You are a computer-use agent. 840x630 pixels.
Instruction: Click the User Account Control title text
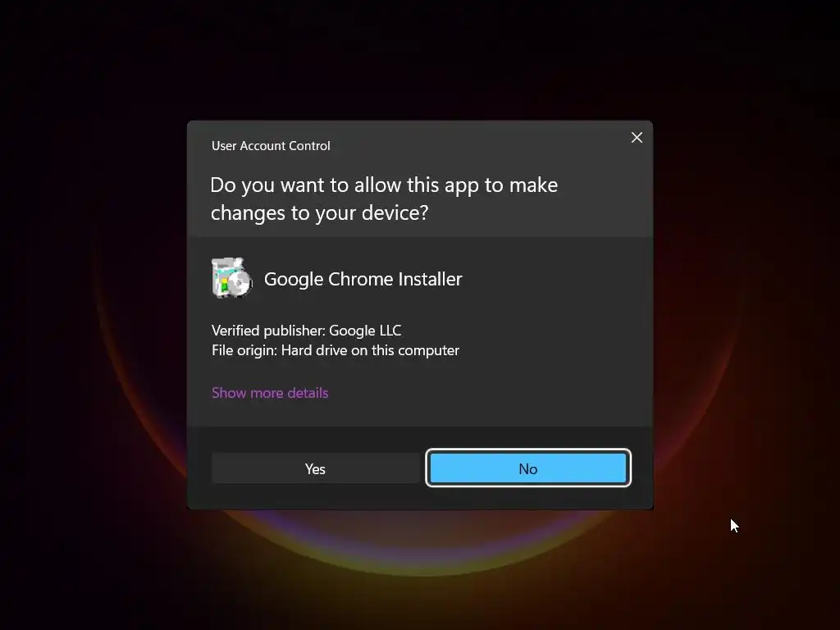click(271, 146)
